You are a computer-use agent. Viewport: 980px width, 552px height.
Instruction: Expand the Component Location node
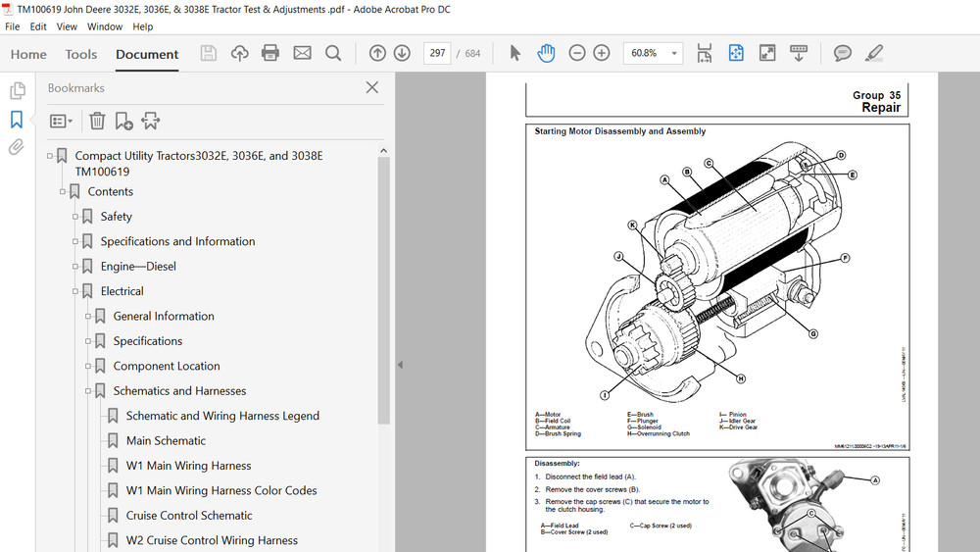(88, 367)
